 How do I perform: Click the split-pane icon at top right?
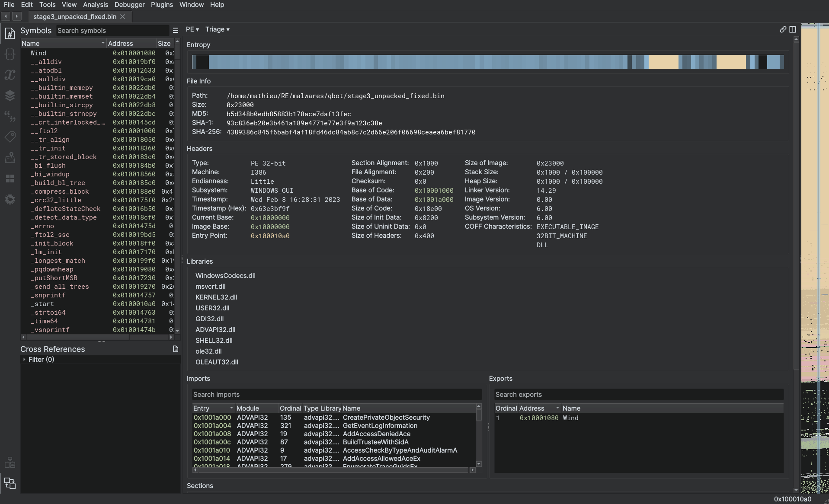[793, 29]
